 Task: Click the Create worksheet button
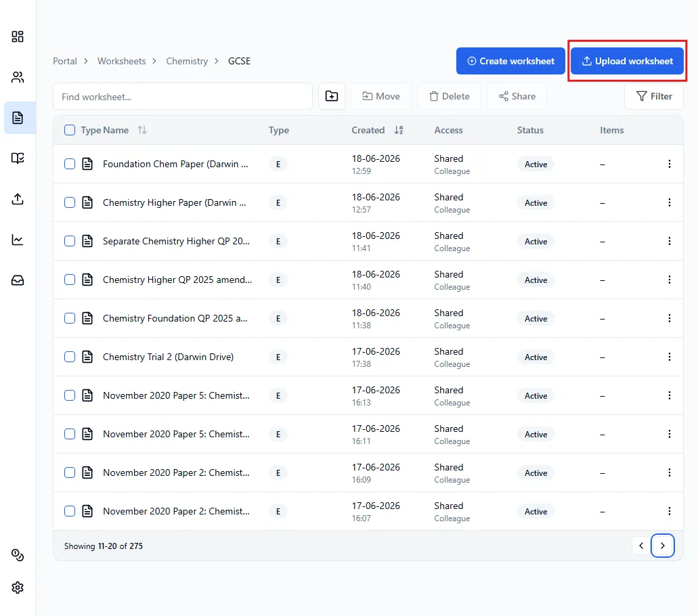[510, 61]
